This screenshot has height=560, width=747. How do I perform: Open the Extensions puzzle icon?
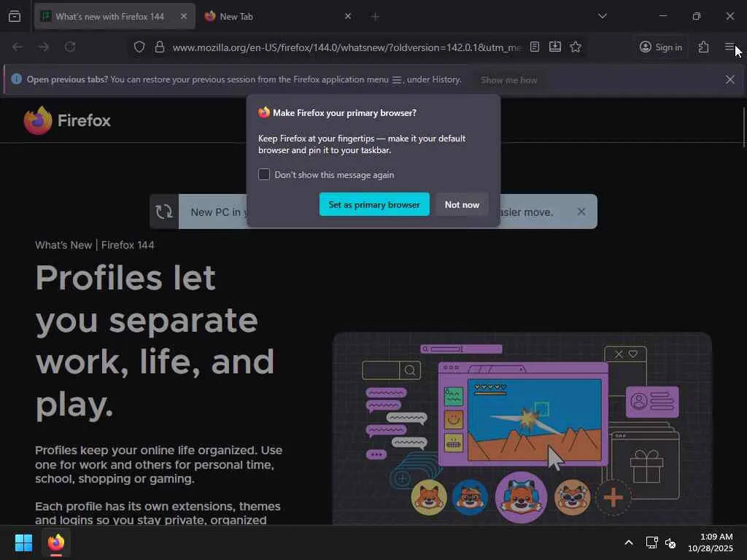[703, 47]
